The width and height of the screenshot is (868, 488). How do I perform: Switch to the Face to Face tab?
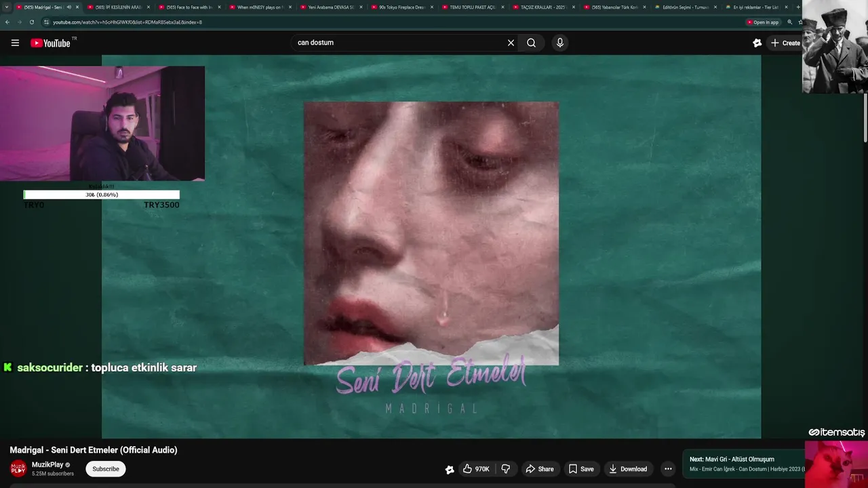coord(189,7)
